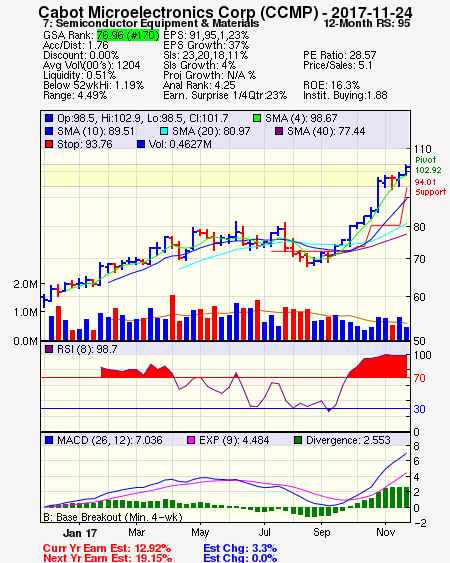The image size is (450, 563).
Task: Click the 12-Month RS: 95 label
Action: click(x=367, y=23)
